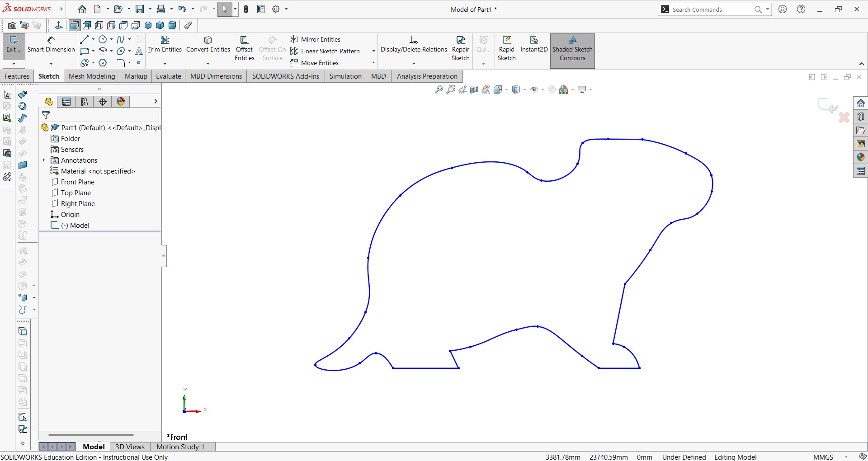Click the Home icon in the title toolbar
868x461 pixels.
(x=82, y=9)
